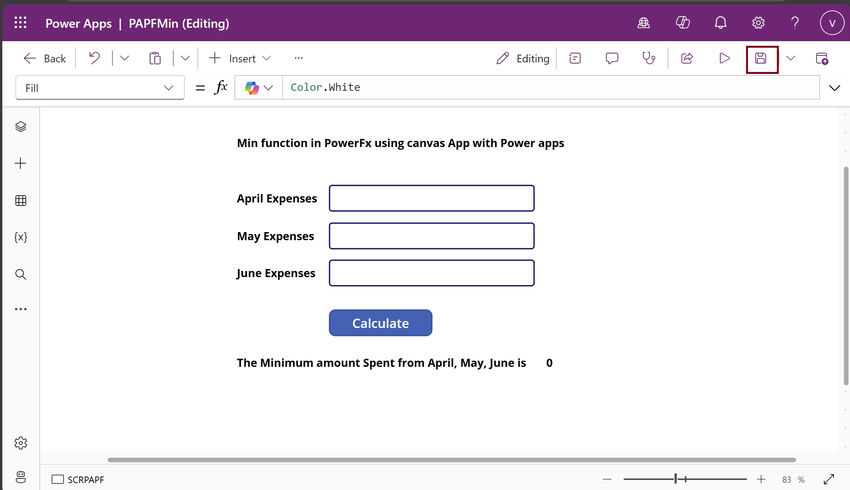
Task: Click the April Expenses input field
Action: click(432, 198)
